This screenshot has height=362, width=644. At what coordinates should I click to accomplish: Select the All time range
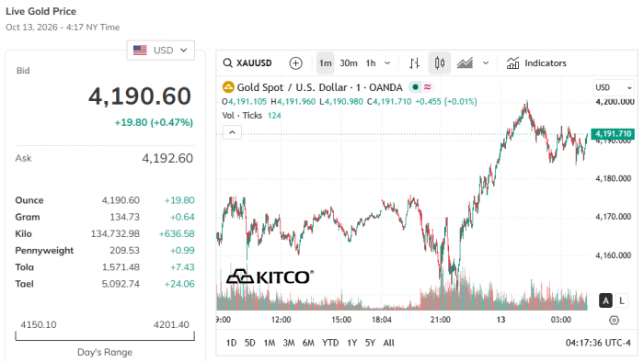tap(388, 343)
